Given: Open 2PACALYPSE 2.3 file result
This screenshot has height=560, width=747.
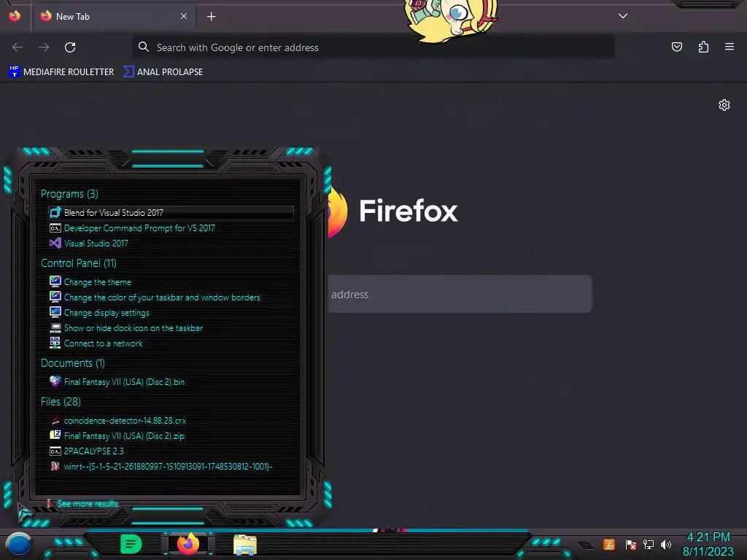Looking at the screenshot, I should 93,451.
